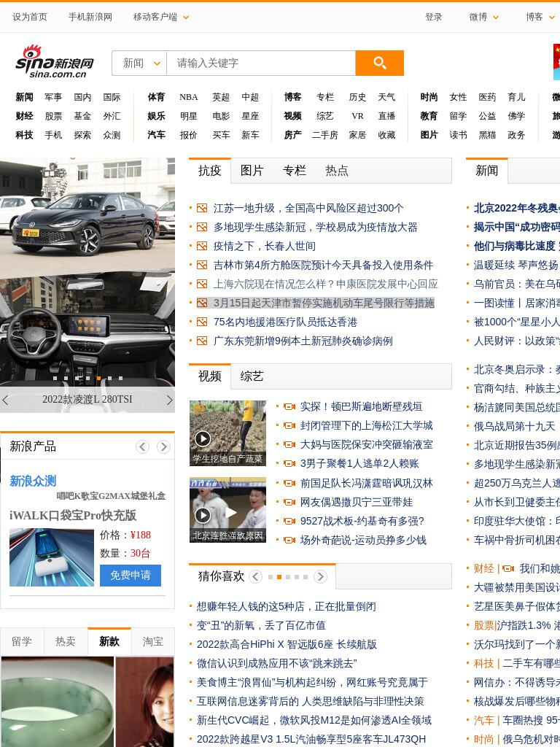Open headline 3月15日起天津市暂停实施机动车尾号限行
560x747 pixels.
click(x=324, y=303)
